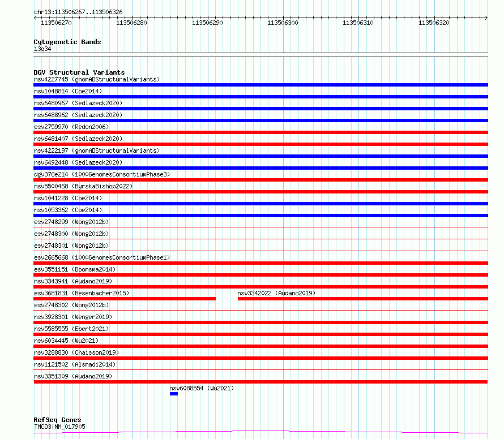This screenshot has width=504, height=439.
Task: Select the red nsv3342022 variant bar
Action: 363,299
